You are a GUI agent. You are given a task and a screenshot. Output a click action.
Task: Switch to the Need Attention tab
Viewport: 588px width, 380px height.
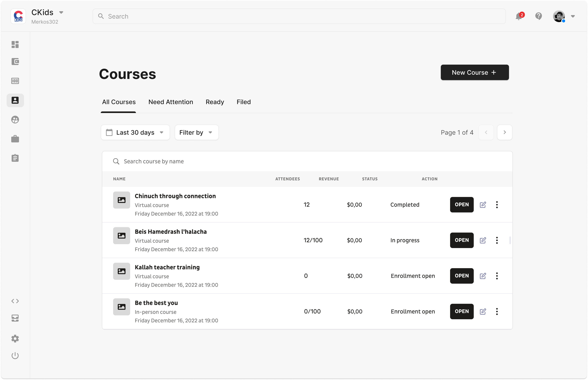click(x=171, y=102)
